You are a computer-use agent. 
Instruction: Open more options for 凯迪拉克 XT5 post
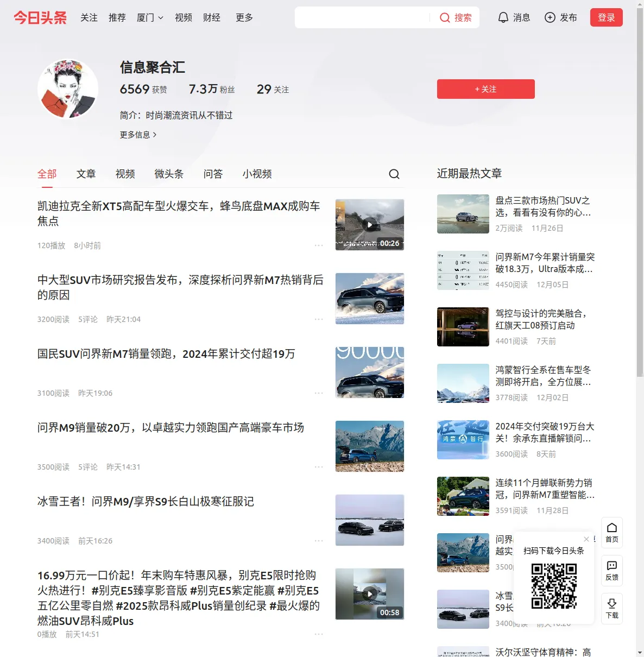click(x=319, y=245)
